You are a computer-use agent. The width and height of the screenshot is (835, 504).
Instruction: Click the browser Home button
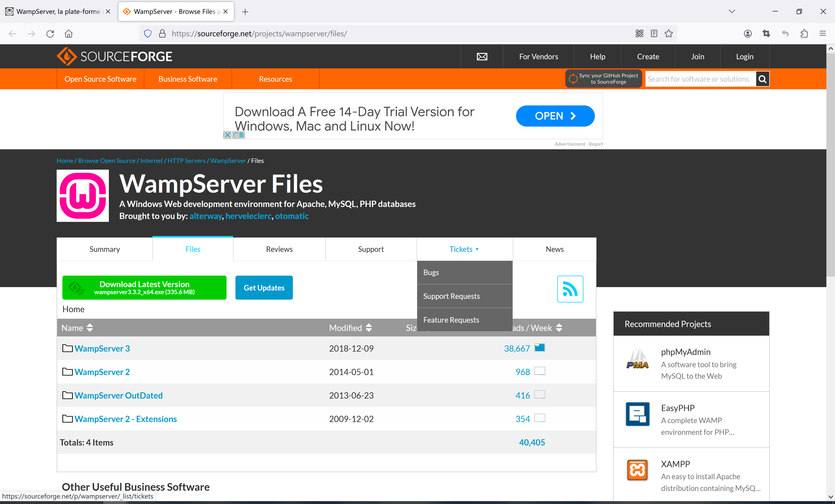[x=68, y=34]
